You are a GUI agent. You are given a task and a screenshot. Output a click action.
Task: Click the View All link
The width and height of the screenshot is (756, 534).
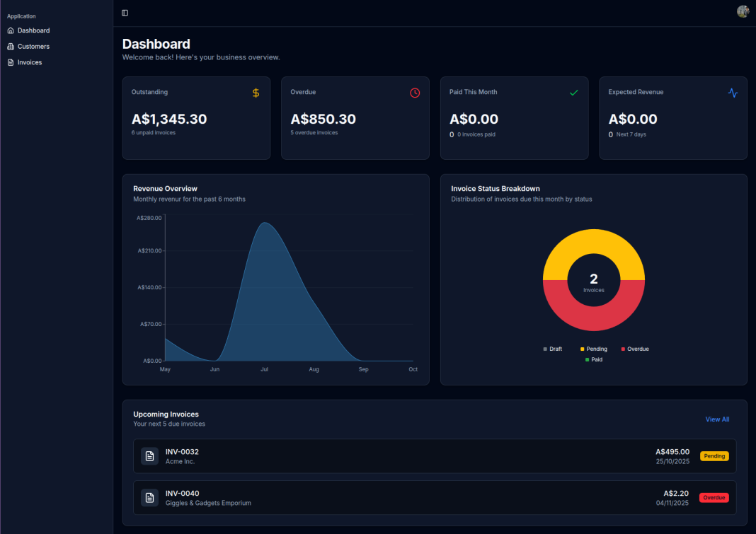(x=717, y=419)
